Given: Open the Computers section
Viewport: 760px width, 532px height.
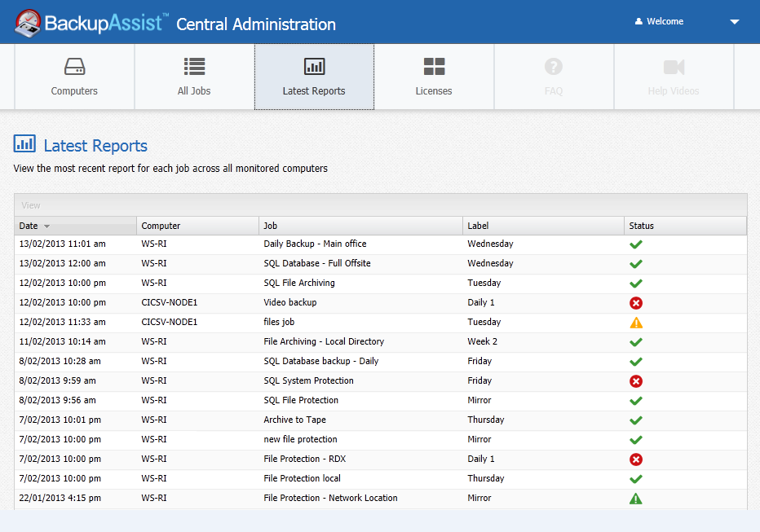Looking at the screenshot, I should pyautogui.click(x=74, y=77).
